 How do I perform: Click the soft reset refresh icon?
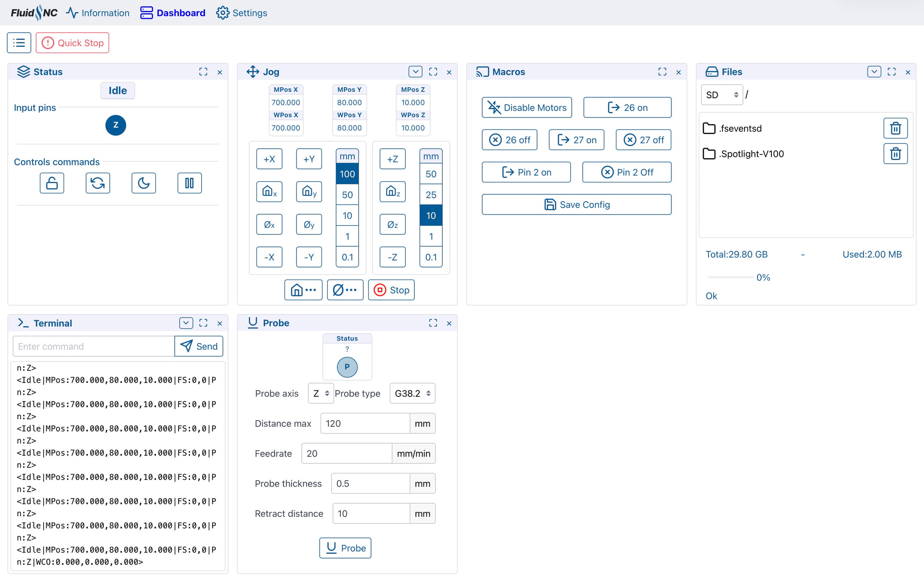click(98, 183)
